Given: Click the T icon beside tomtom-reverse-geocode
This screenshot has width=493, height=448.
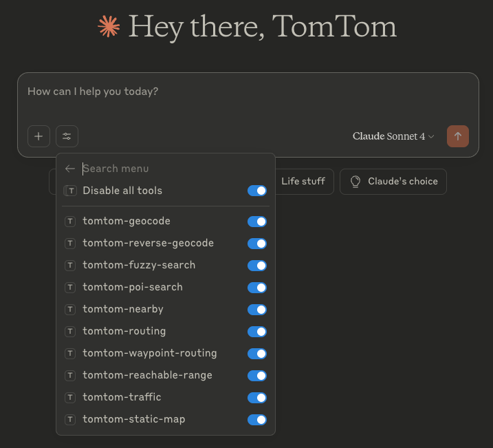Looking at the screenshot, I should click(70, 243).
